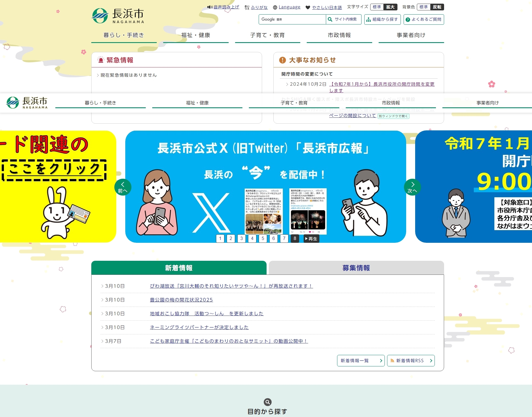
Task: Click the よくあるご質問 question mark icon
Action: (408, 19)
